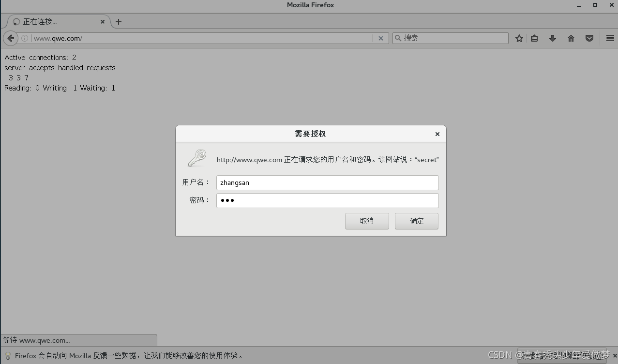Close the authentication dialog with its X
This screenshot has height=364, width=618.
pos(437,134)
